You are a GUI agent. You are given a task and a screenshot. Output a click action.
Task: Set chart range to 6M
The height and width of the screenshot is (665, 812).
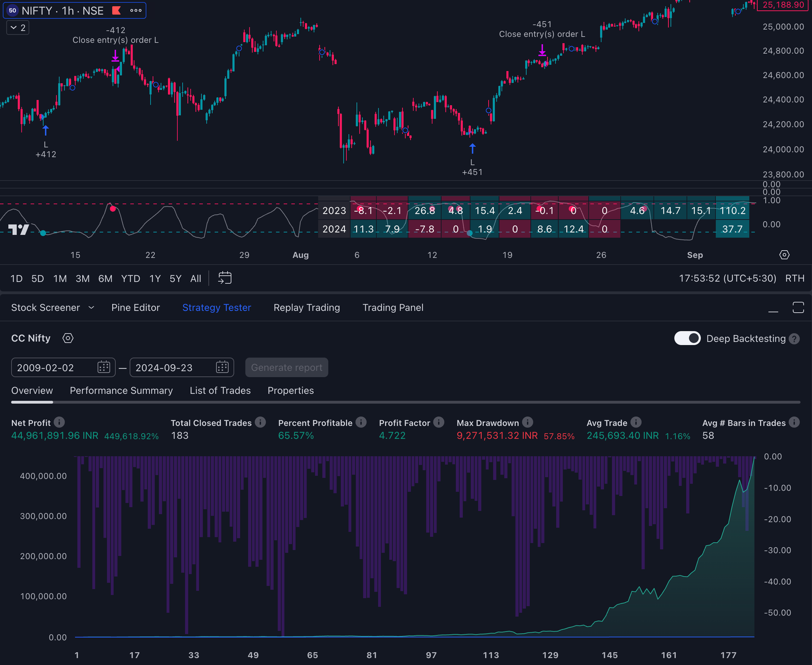105,279
